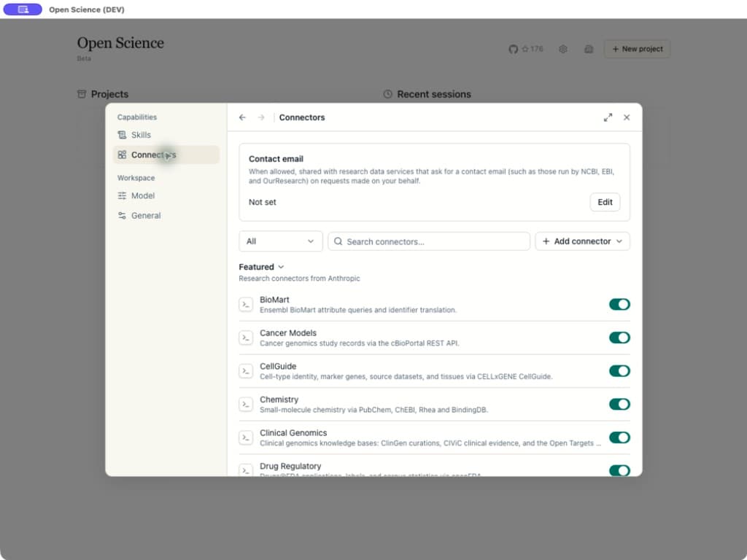
Task: Click the General settings icon
Action: pos(122,216)
